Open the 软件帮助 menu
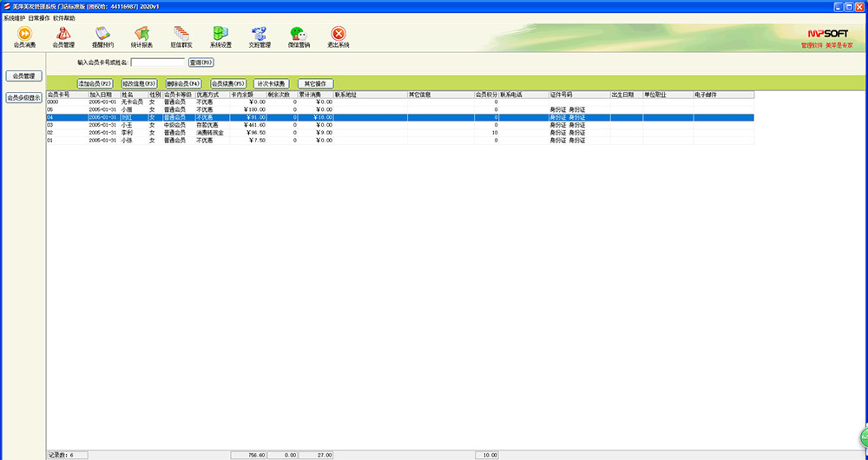The image size is (868, 460). pyautogui.click(x=64, y=17)
